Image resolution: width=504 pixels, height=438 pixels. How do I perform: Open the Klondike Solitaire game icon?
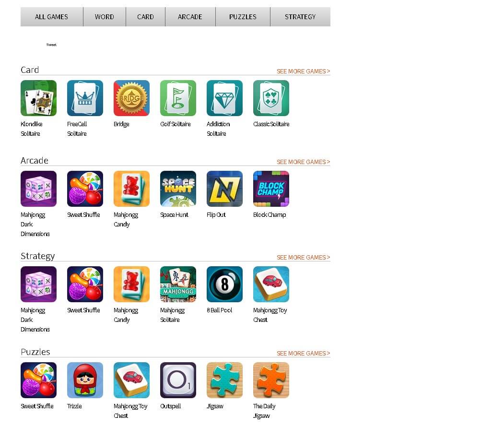pos(38,98)
